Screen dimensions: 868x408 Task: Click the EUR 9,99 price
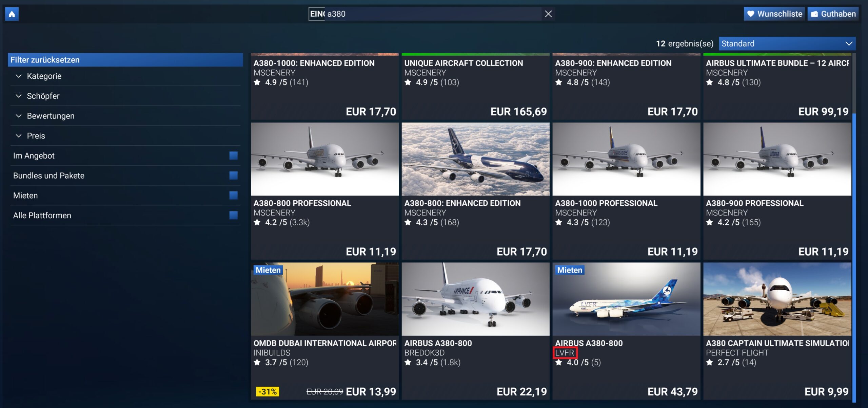click(x=826, y=392)
